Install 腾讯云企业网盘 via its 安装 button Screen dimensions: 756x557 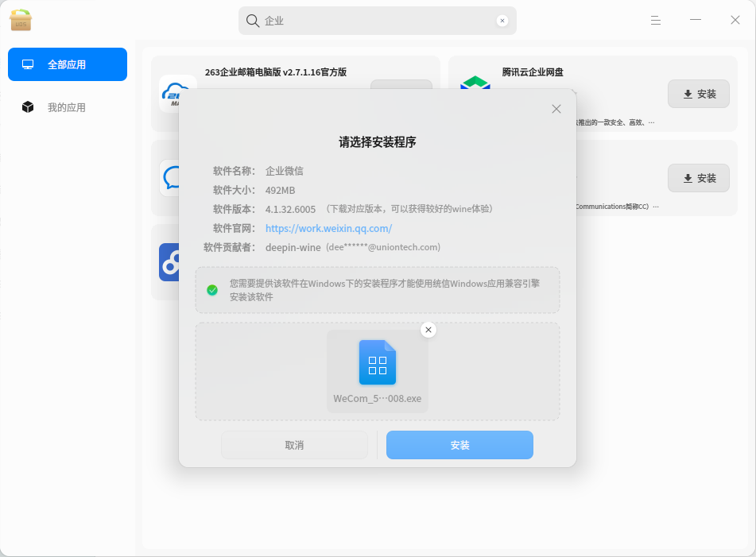click(698, 94)
